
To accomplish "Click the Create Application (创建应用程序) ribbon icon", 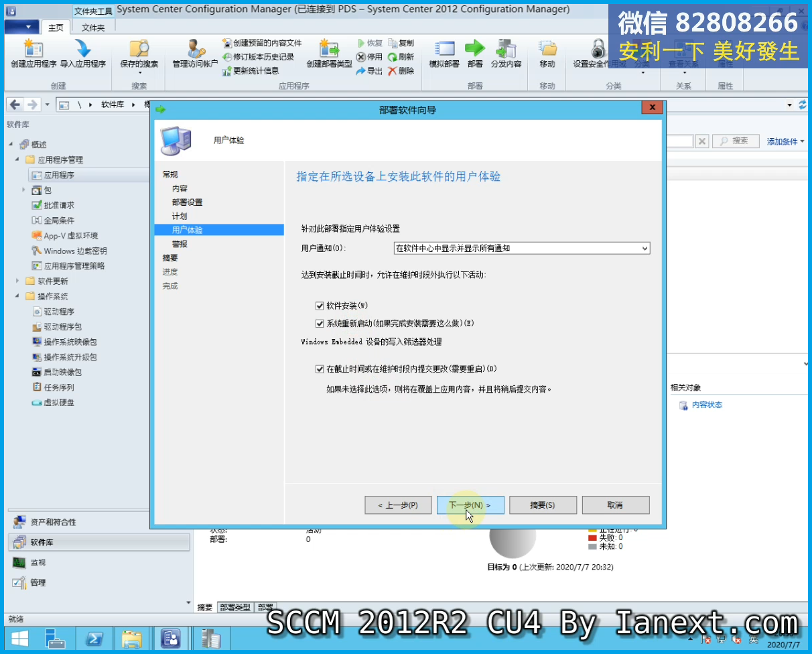I will pyautogui.click(x=33, y=54).
